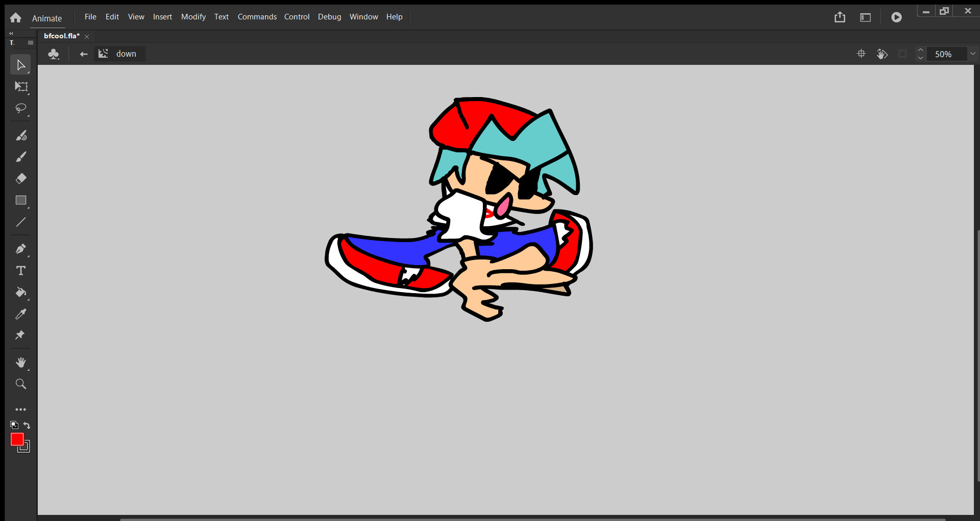This screenshot has height=521, width=980.
Task: Select the Pen tool
Action: click(x=20, y=249)
